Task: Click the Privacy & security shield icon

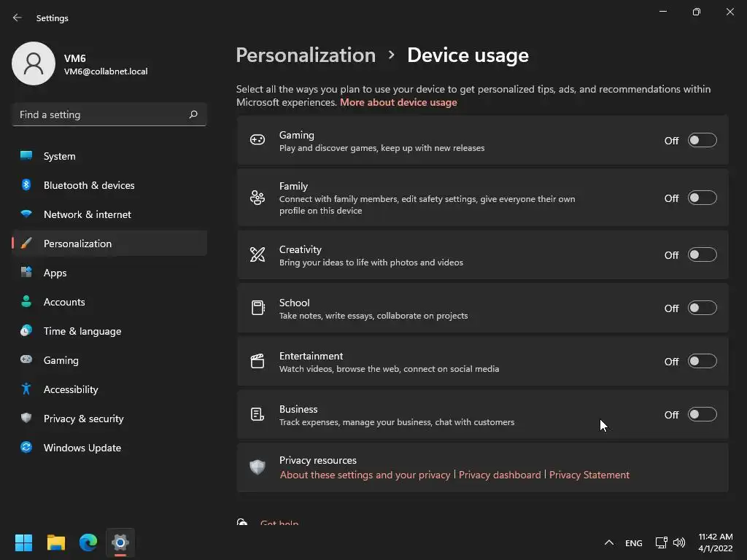Action: click(26, 419)
